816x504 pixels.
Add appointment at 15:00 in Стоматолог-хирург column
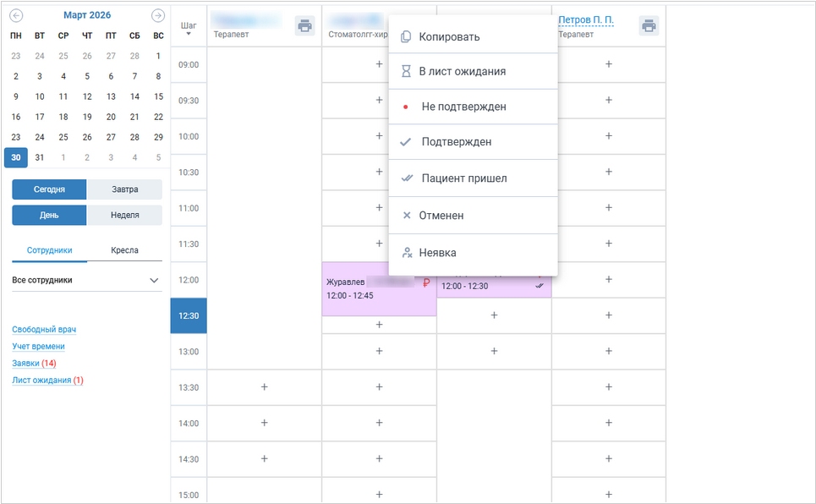click(379, 494)
